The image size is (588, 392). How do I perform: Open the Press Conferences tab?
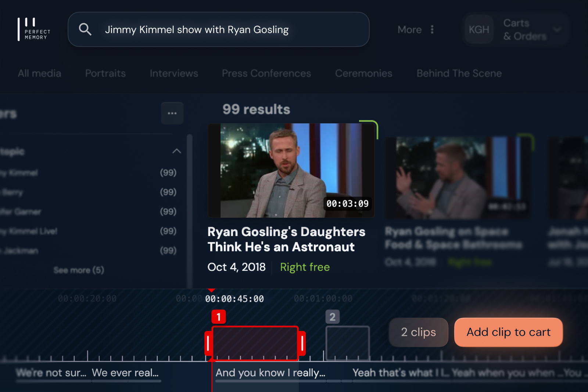pos(266,73)
